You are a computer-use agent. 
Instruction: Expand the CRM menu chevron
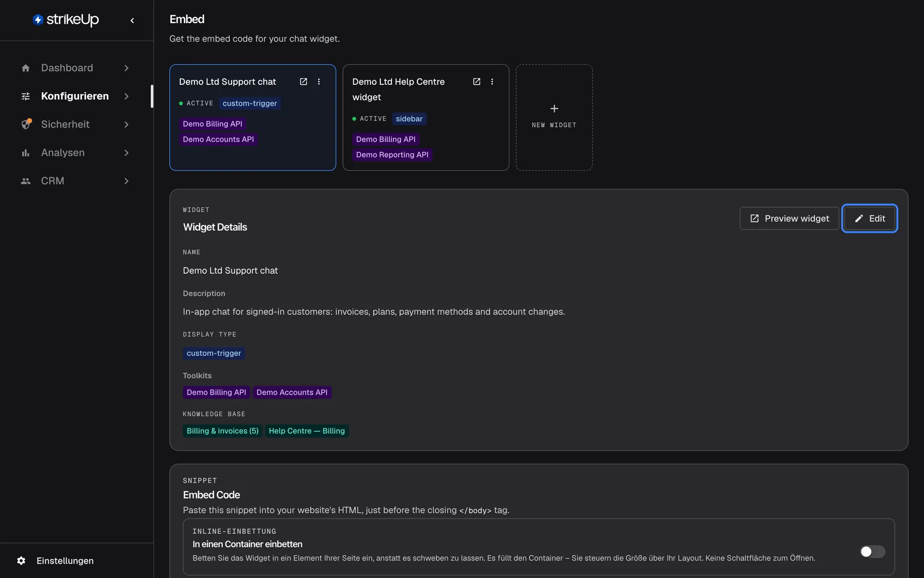[x=126, y=181]
